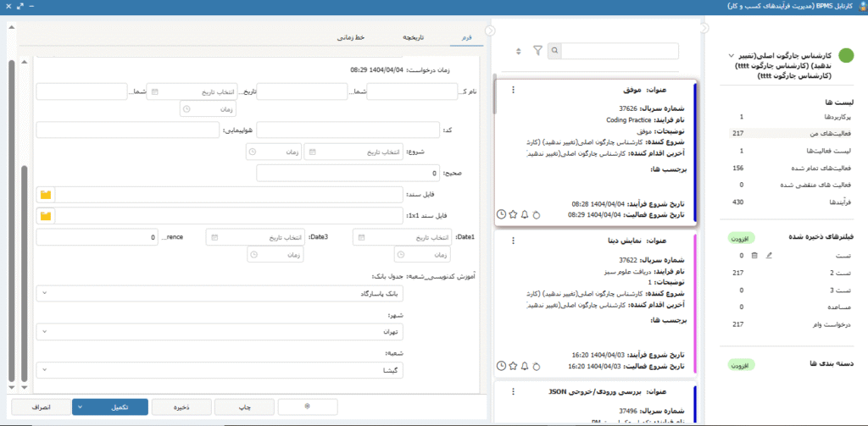Browse folder icon for فایل سند field
Image resolution: width=868 pixels, height=426 pixels.
click(46, 195)
